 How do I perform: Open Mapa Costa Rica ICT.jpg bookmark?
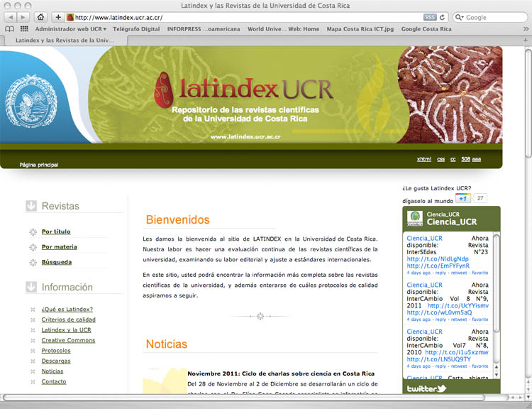[360, 29]
